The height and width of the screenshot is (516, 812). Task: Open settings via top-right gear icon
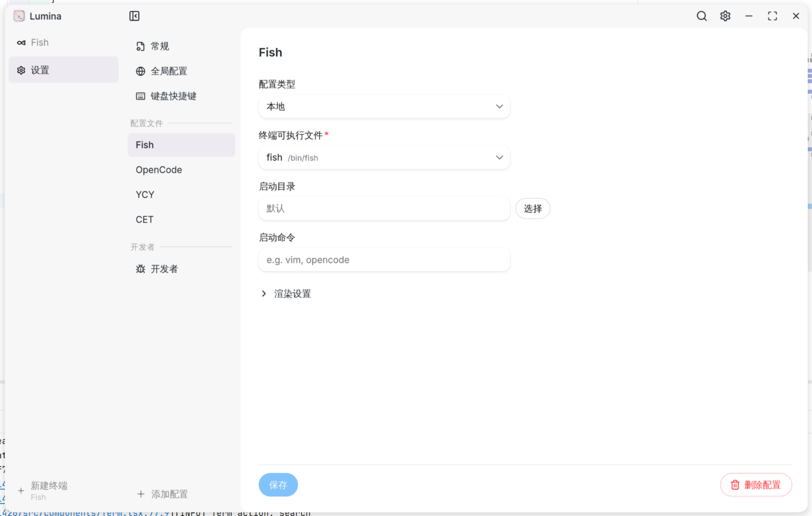click(725, 16)
